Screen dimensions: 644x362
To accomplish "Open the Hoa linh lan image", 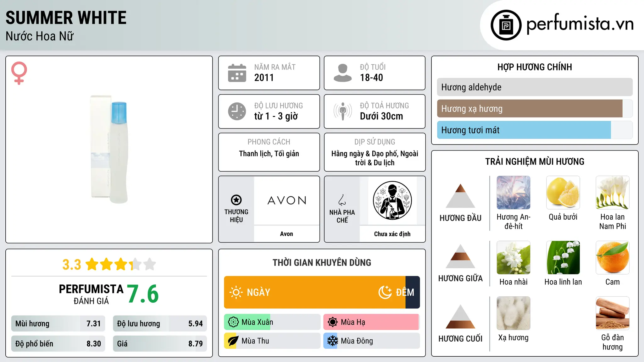I will pyautogui.click(x=563, y=258).
